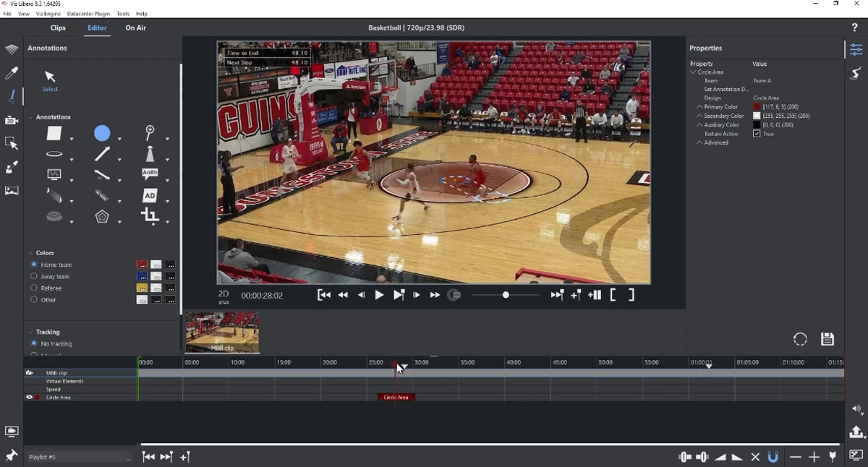Click the mark-out bracket button
This screenshot has height=467, width=868.
pos(631,295)
